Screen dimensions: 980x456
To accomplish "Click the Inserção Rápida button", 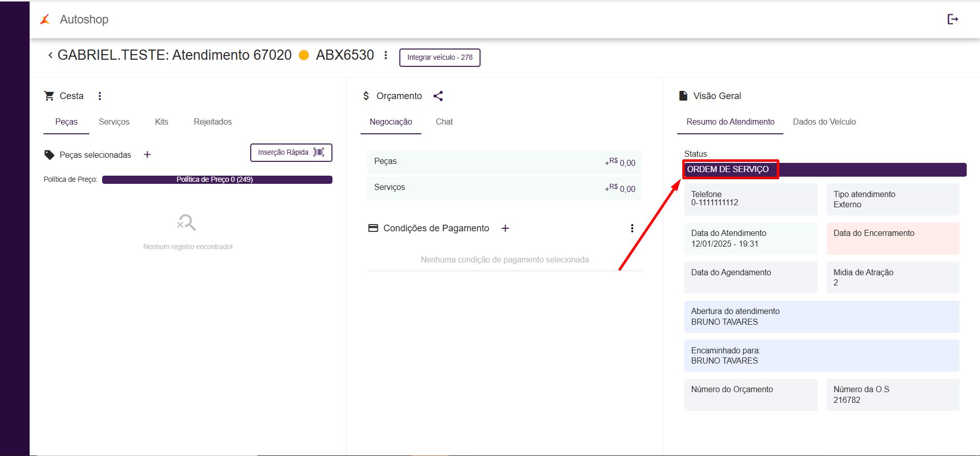I will click(291, 153).
